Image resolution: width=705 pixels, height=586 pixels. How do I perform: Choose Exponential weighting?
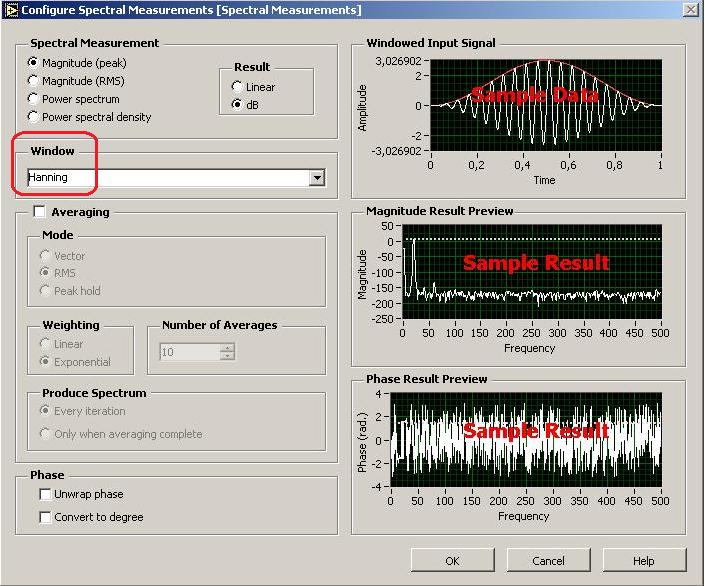coord(75,362)
